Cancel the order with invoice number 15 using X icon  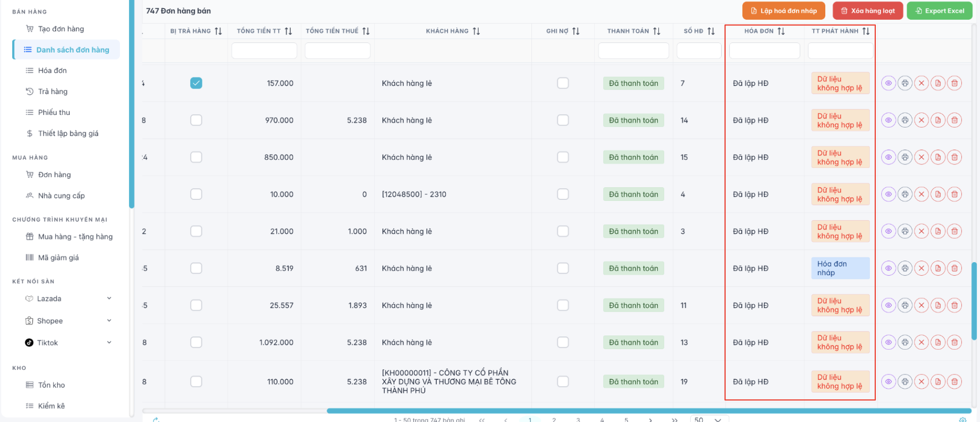921,157
